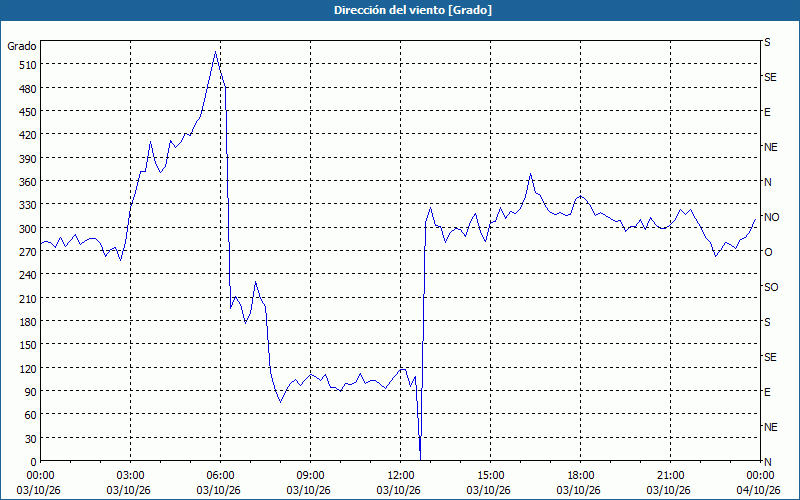The image size is (800, 500).
Task: Select the 510 value on the degree axis
Action: point(27,65)
